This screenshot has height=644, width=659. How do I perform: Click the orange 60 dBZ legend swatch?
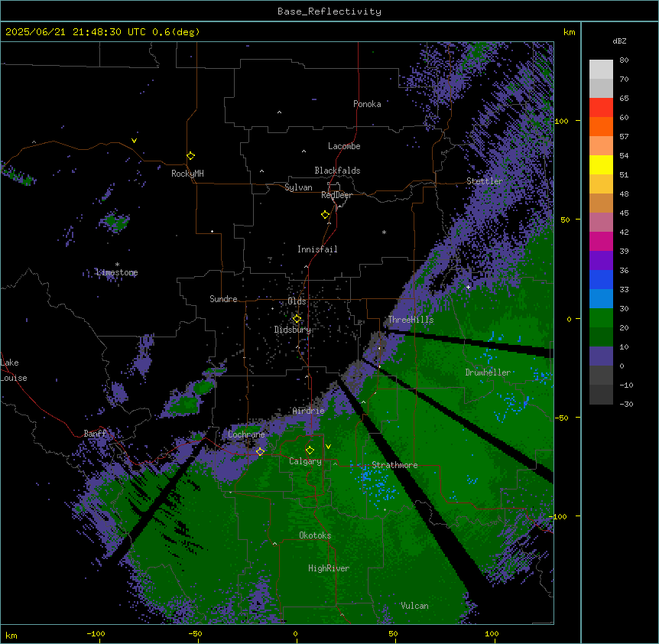click(601, 126)
